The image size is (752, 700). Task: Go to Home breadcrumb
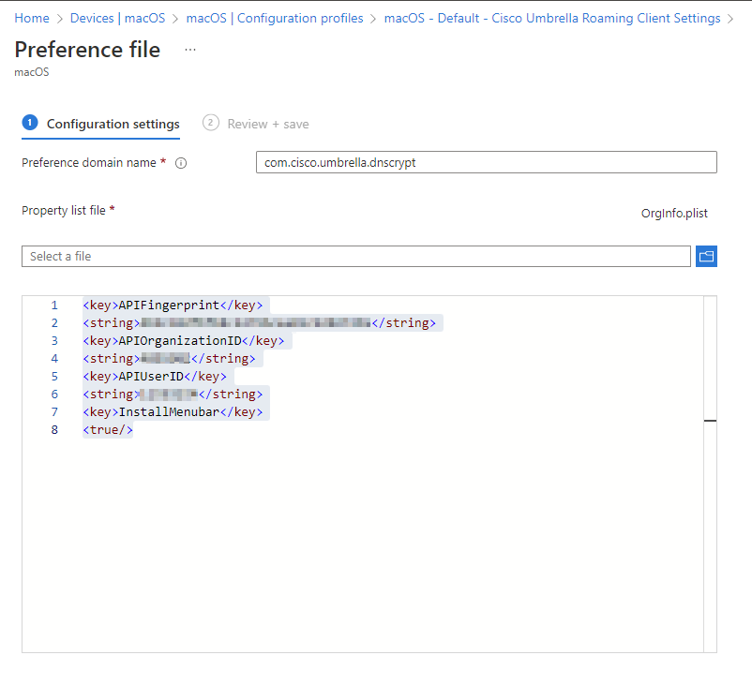[32, 18]
